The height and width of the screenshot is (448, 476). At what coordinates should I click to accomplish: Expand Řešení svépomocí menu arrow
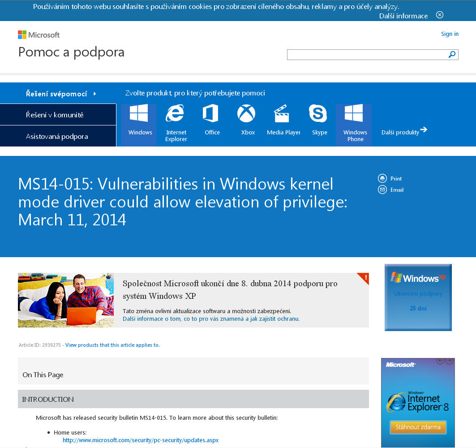(95, 94)
